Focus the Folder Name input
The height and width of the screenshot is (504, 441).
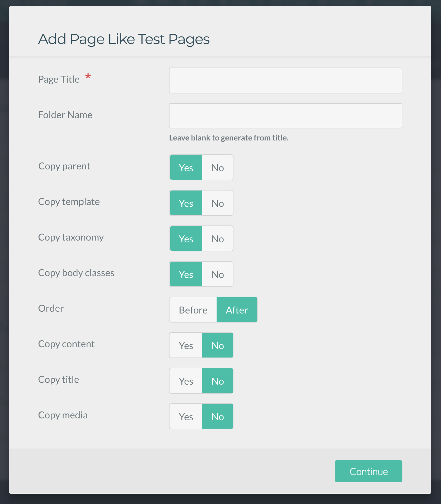(x=285, y=115)
